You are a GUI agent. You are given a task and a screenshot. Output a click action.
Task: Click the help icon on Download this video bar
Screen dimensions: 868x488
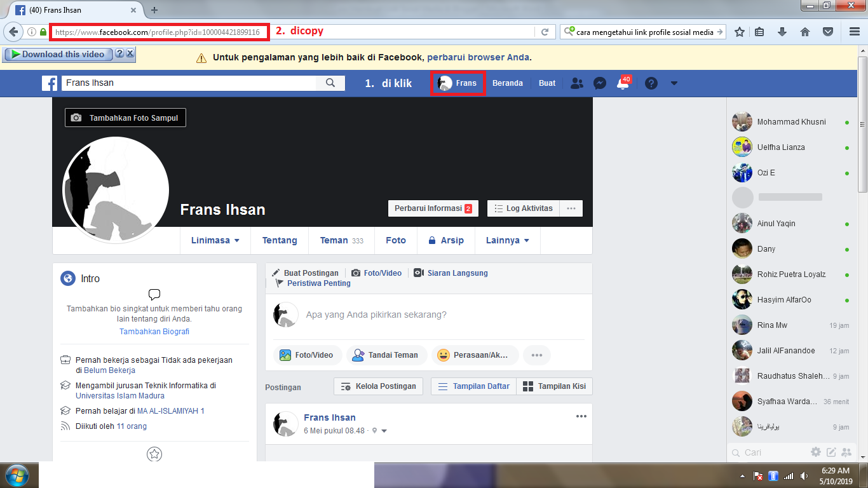pyautogui.click(x=119, y=55)
